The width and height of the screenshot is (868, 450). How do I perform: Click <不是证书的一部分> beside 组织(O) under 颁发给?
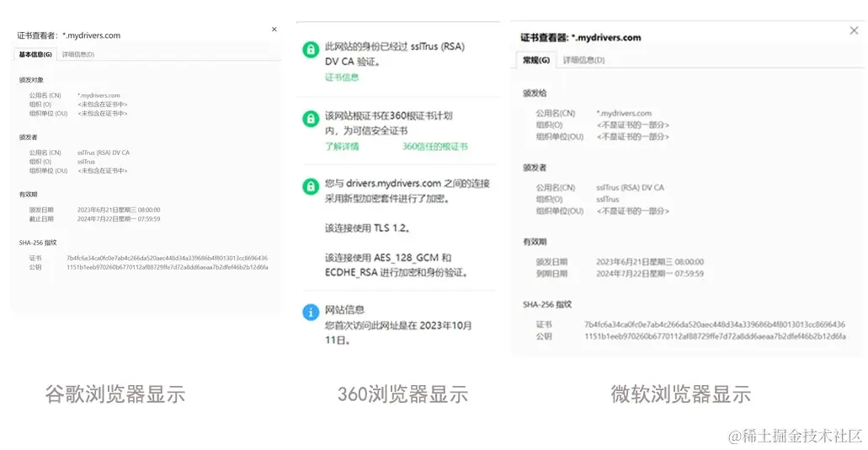click(x=633, y=125)
